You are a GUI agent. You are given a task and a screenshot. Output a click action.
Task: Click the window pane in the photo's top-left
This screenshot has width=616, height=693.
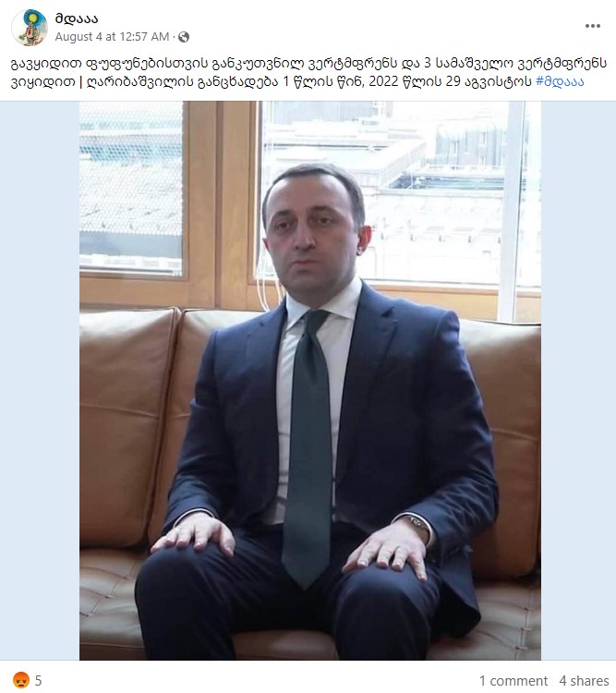click(x=131, y=188)
